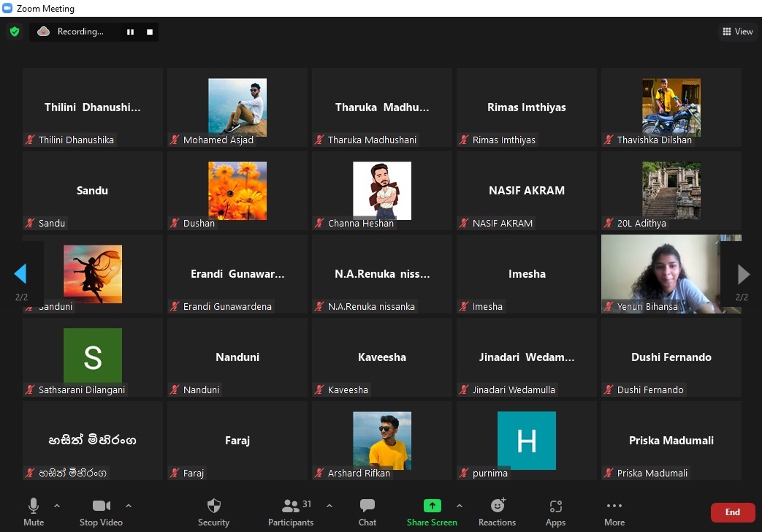Viewport: 762px width, 532px height.
Task: Click the muted mic icon beside Jinadari Wedamulla
Action: [464, 389]
